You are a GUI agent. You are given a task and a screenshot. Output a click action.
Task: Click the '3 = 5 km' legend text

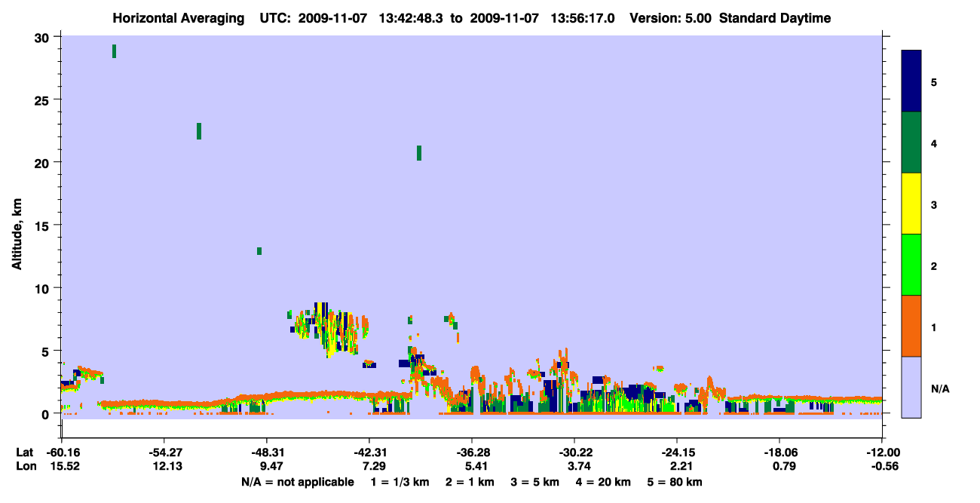(x=535, y=482)
